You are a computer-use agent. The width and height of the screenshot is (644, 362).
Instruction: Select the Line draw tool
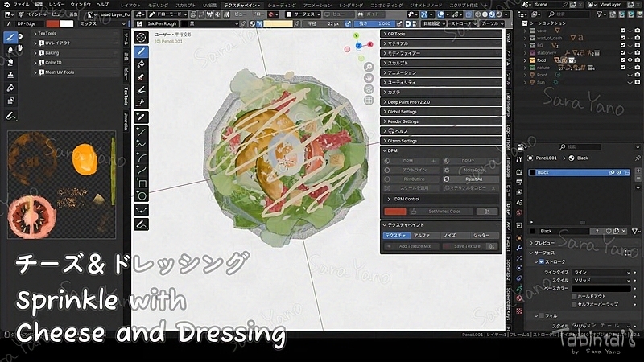pos(142,132)
